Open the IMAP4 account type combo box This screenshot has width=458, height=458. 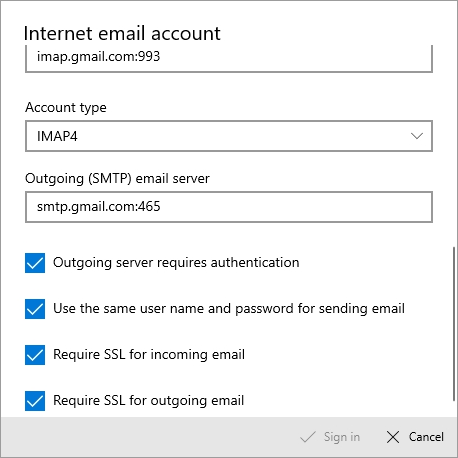(x=229, y=136)
